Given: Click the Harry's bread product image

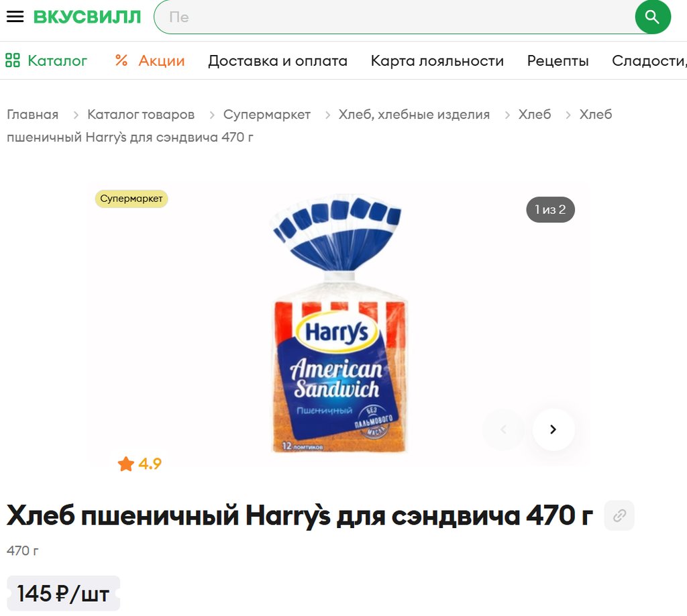Looking at the screenshot, I should (337, 323).
